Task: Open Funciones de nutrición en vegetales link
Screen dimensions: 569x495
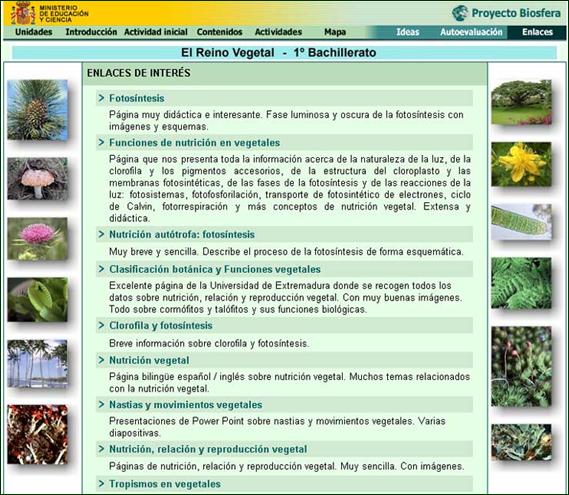Action: (195, 143)
